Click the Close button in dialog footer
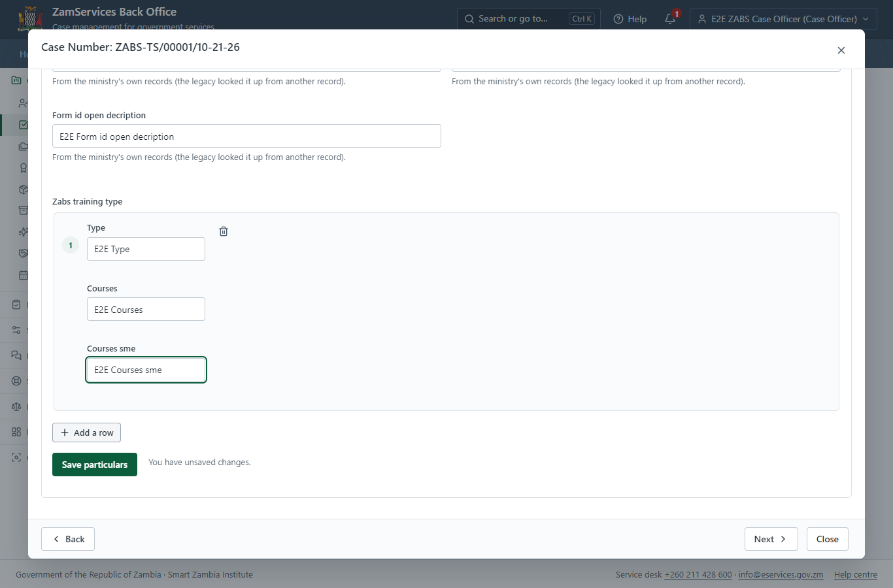The image size is (893, 588). coord(827,539)
